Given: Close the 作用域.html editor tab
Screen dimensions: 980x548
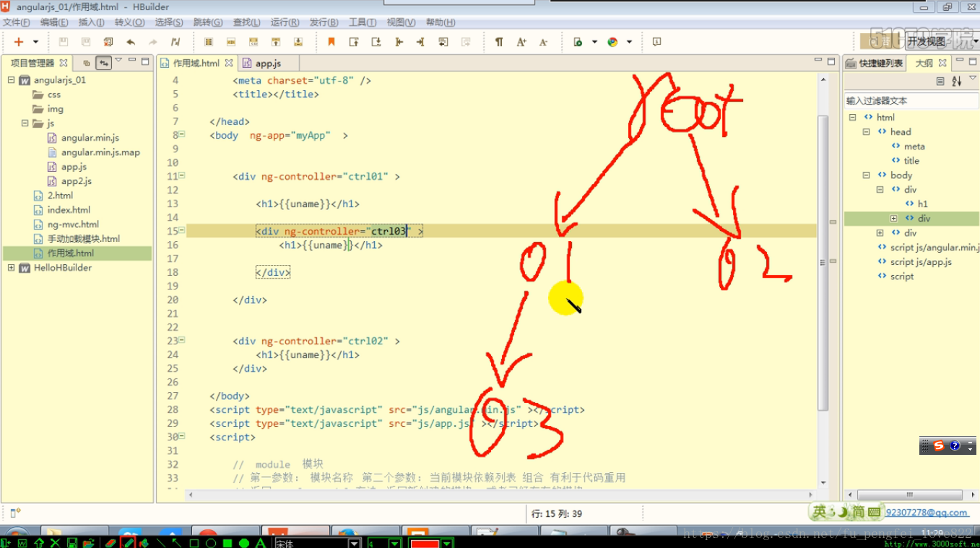Looking at the screenshot, I should click(x=229, y=63).
